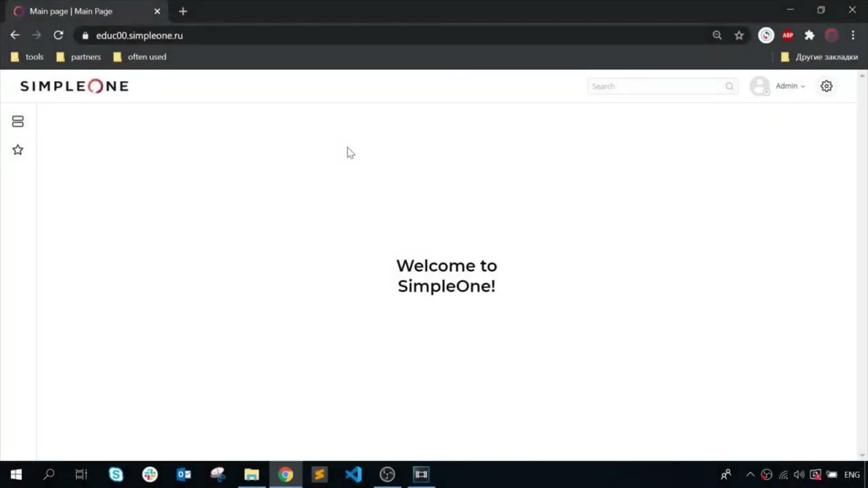
Task: Open File Explorer from the taskbar
Action: click(x=252, y=474)
